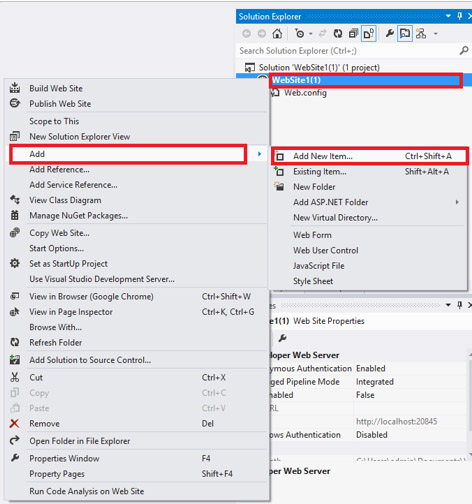The height and width of the screenshot is (504, 472).
Task: Click the 'Integrated' Pipeline Mode value
Action: click(x=375, y=382)
